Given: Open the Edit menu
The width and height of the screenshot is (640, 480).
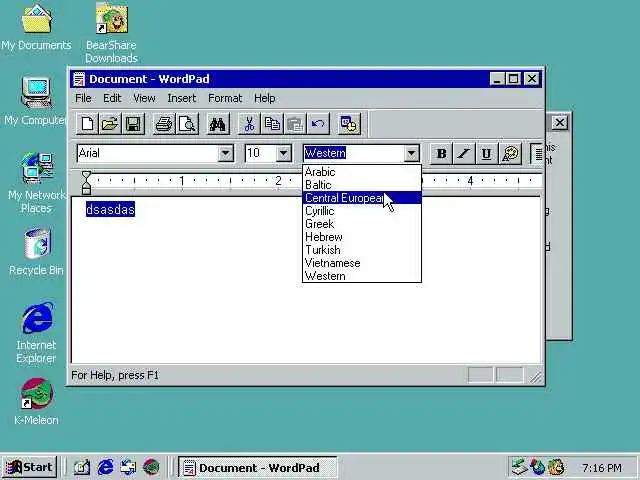Looking at the screenshot, I should coord(112,98).
